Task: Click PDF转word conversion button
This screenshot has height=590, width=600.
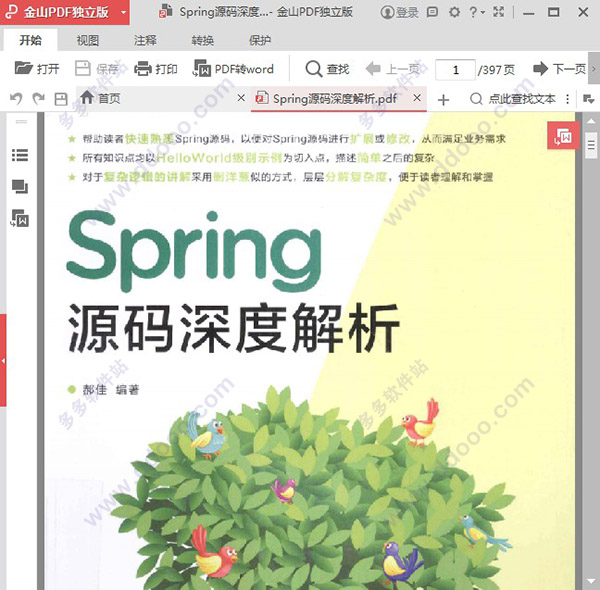Action: (x=233, y=69)
